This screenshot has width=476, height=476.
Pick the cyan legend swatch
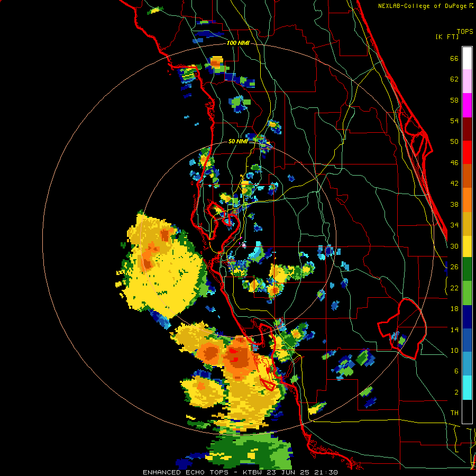[x=467, y=388]
